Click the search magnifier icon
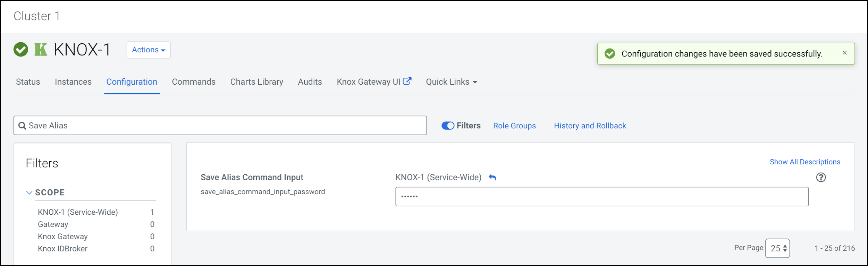The width and height of the screenshot is (868, 266). (22, 126)
